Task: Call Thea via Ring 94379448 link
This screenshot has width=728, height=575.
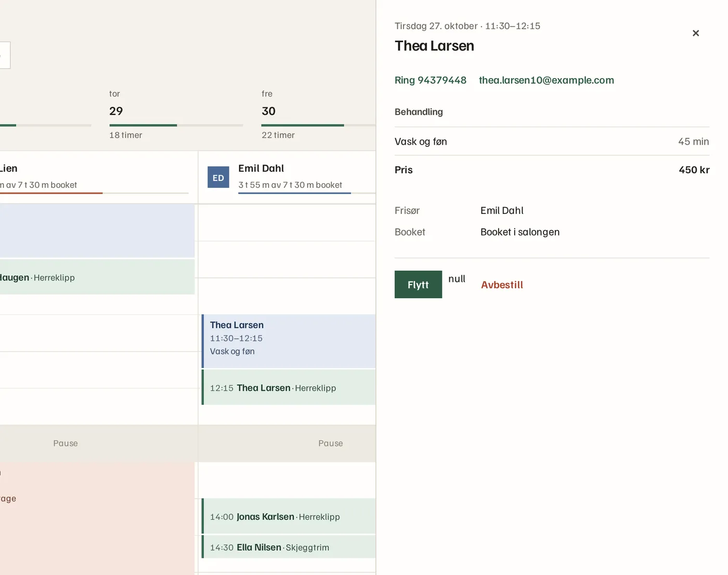Action: (431, 80)
